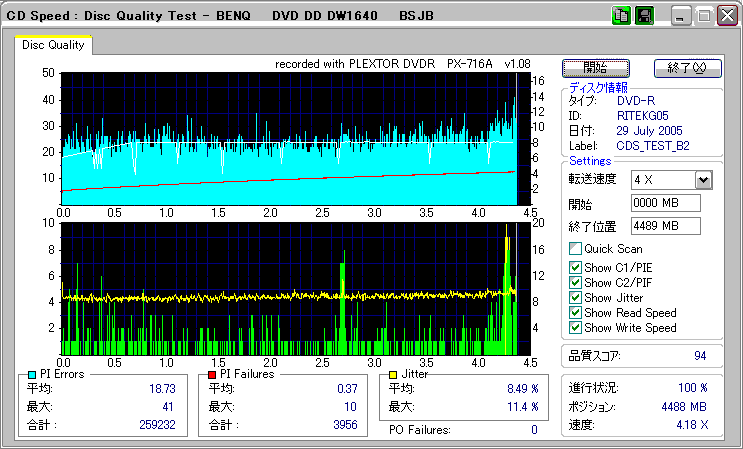This screenshot has width=743, height=449.
Task: Click the lower PI Failures jitter graph
Action: [290, 288]
